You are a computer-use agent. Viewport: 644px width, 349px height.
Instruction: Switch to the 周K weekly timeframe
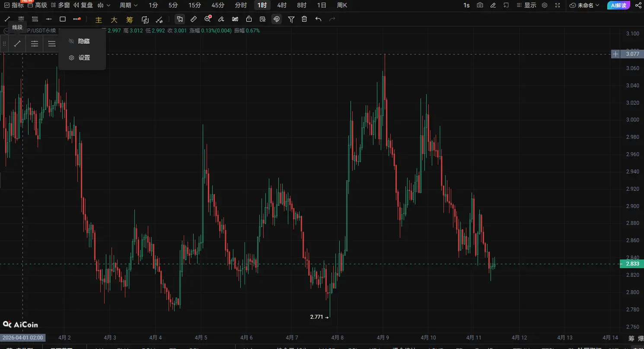342,5
